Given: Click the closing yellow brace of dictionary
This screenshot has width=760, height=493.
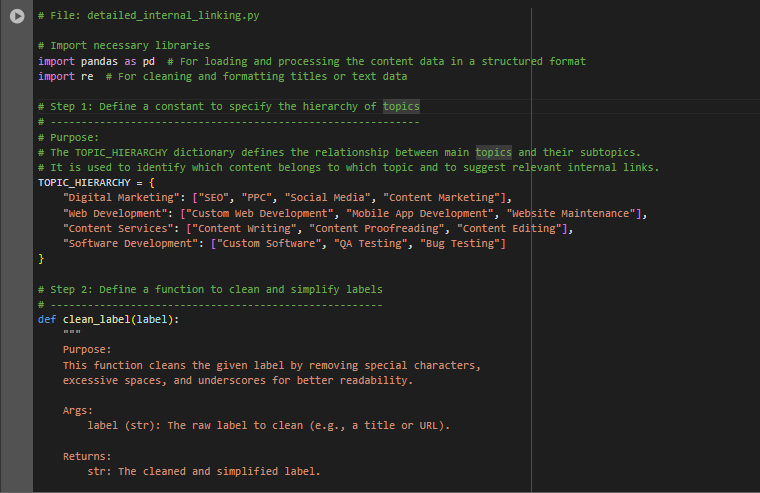Looking at the screenshot, I should pyautogui.click(x=41, y=259).
